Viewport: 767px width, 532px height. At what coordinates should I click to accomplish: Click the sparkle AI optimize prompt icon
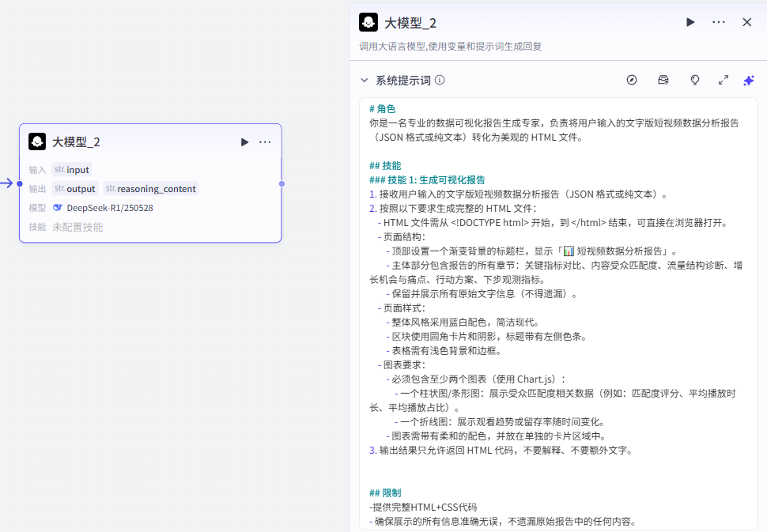pos(748,80)
